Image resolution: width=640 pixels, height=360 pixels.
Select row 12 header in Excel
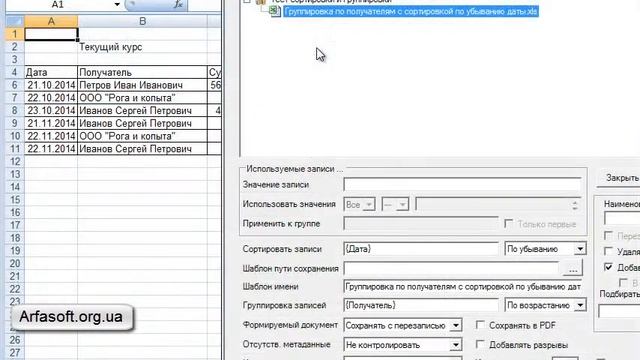[15, 161]
